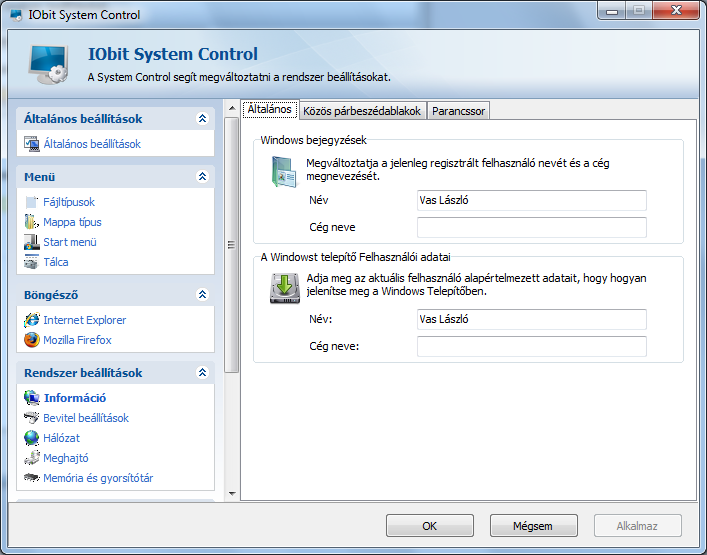707x555 pixels.
Task: Open the Hálózat settings link
Action: (61, 438)
